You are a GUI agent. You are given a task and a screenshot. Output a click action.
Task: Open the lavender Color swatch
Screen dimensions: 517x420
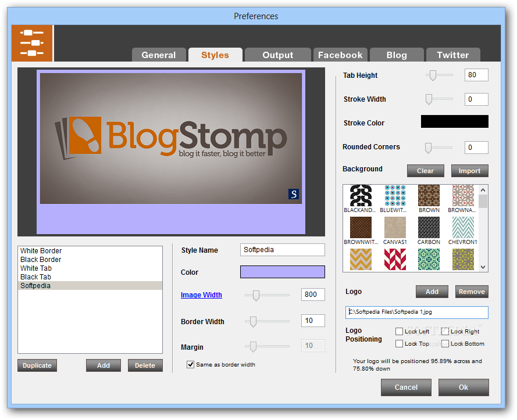pos(283,272)
